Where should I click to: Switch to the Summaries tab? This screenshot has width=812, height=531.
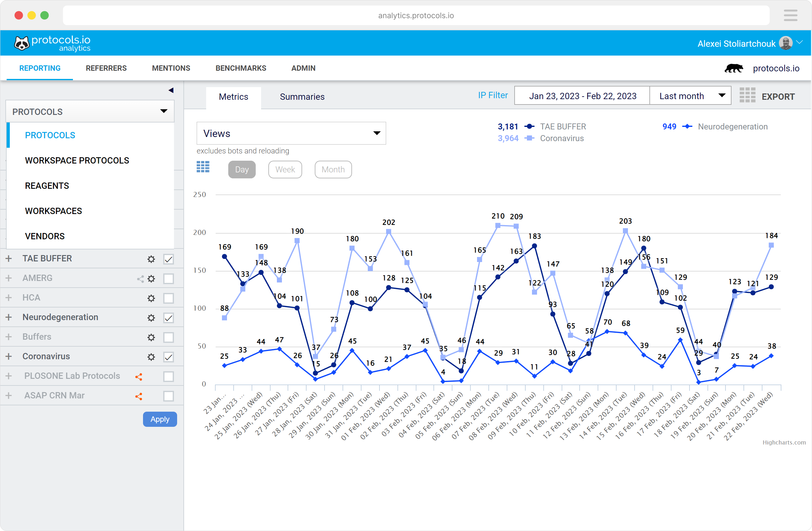coord(302,97)
